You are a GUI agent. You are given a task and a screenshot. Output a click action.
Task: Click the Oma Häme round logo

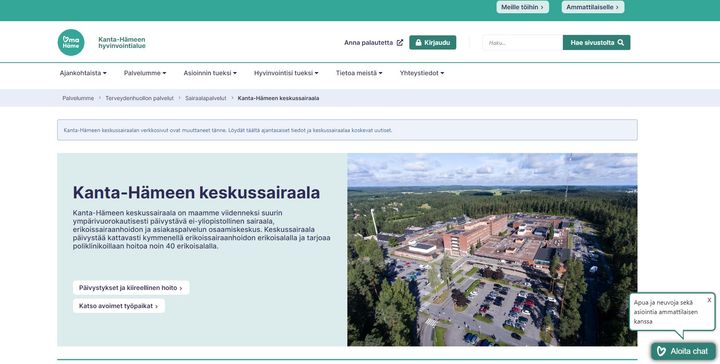click(71, 42)
